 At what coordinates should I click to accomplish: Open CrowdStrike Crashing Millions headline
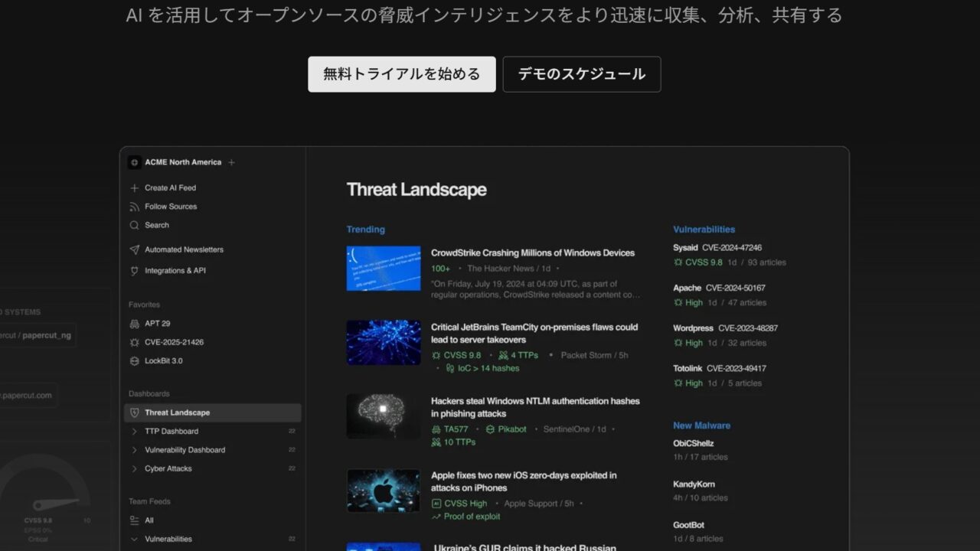532,253
